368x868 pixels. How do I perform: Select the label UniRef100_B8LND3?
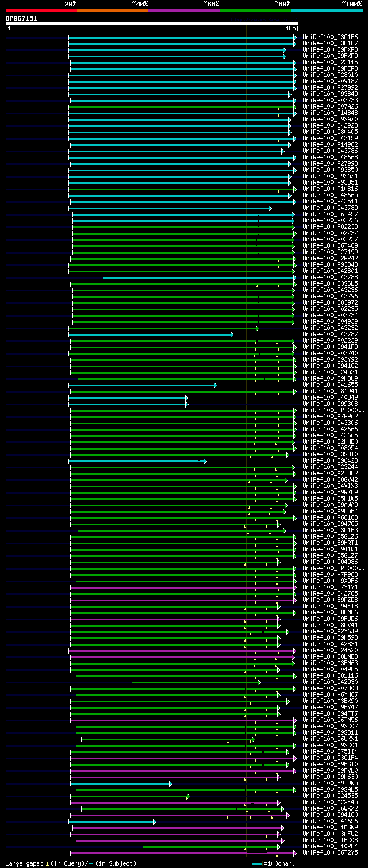pos(331,657)
